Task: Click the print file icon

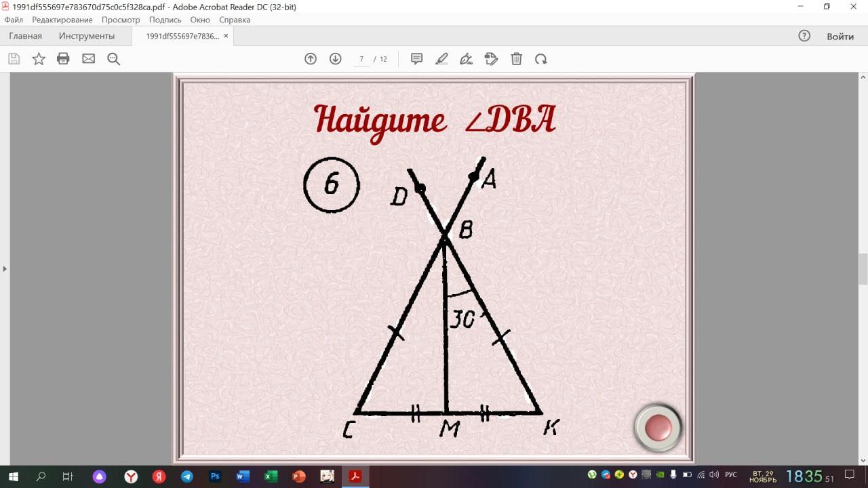Action: pyautogui.click(x=63, y=59)
